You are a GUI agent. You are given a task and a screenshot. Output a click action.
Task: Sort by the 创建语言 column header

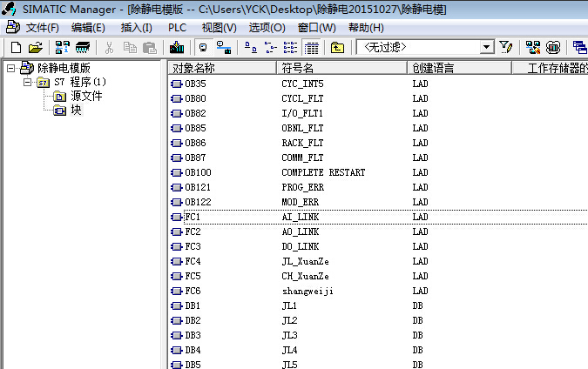[459, 68]
